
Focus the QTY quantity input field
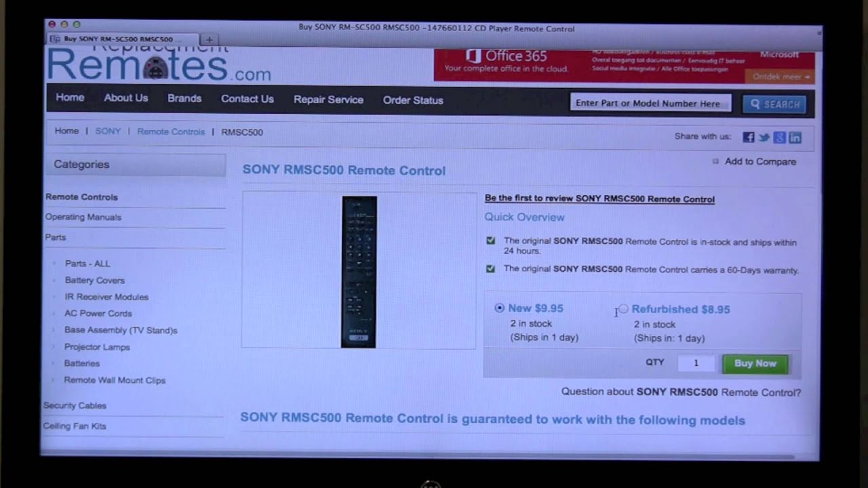[696, 363]
